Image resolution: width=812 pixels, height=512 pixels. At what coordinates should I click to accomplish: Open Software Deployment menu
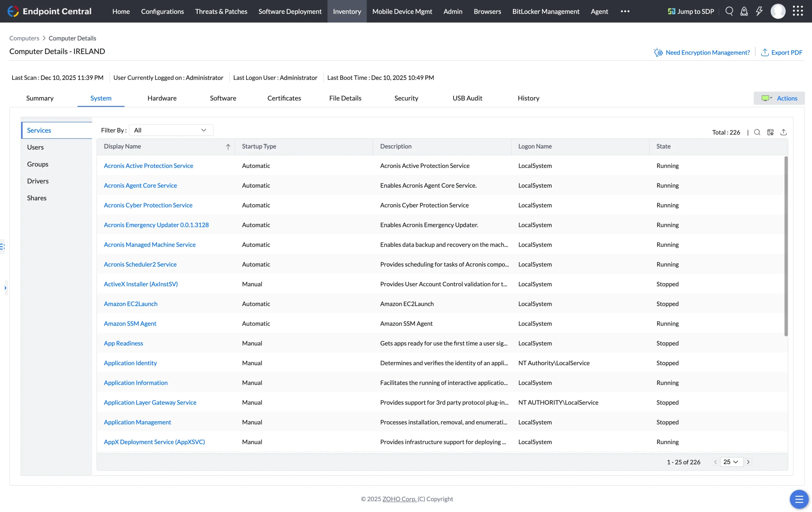(290, 11)
